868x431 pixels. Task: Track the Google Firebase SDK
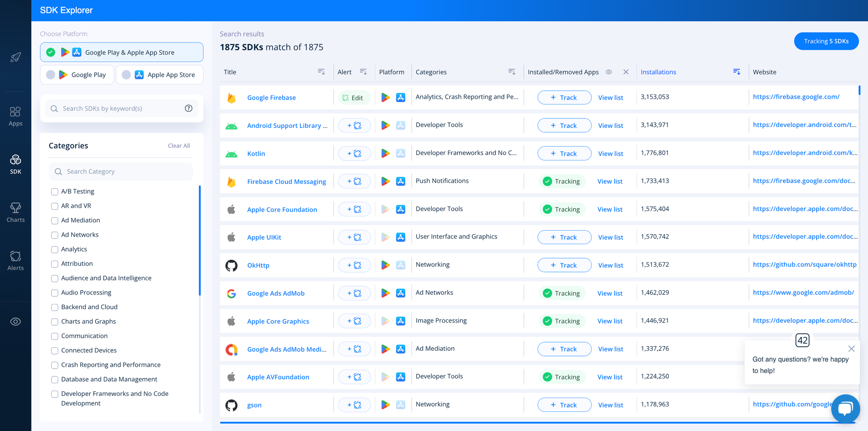(x=564, y=97)
